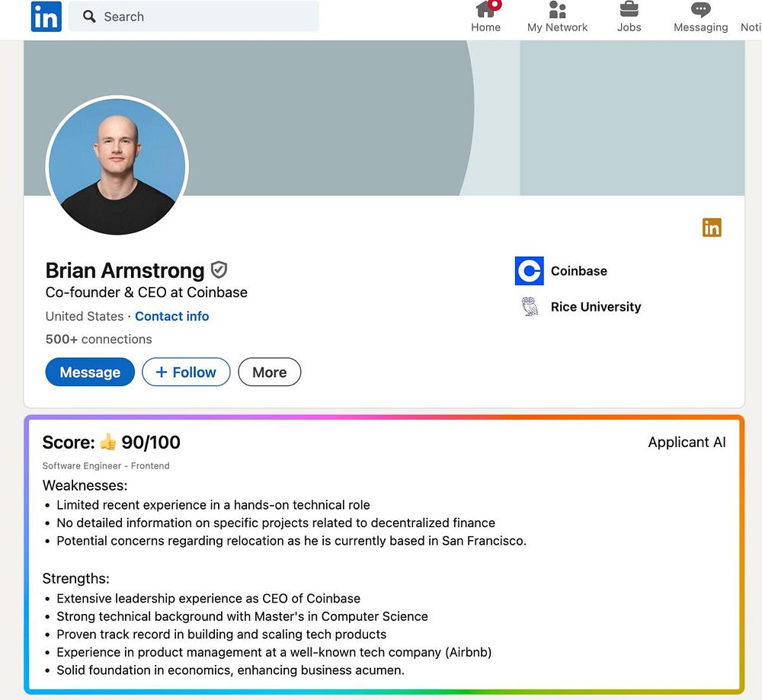Click 'Limited recent experience in a hands-on technical role'
762x700 pixels.
[x=213, y=505]
